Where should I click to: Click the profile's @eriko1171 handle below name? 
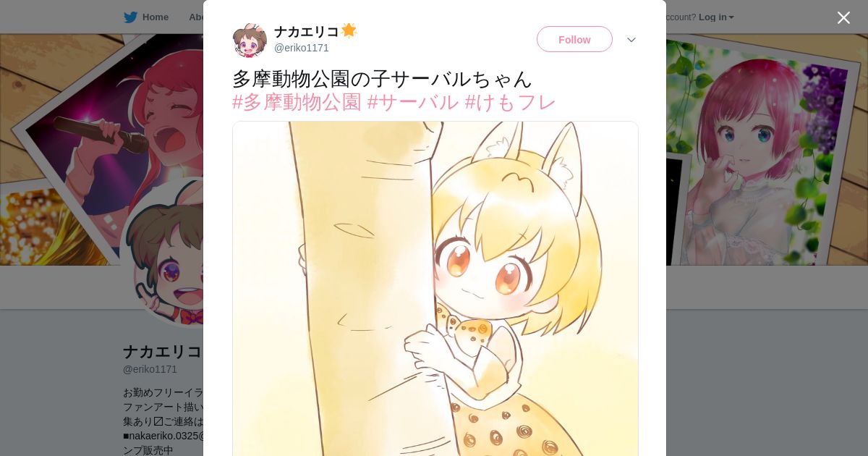coord(150,369)
